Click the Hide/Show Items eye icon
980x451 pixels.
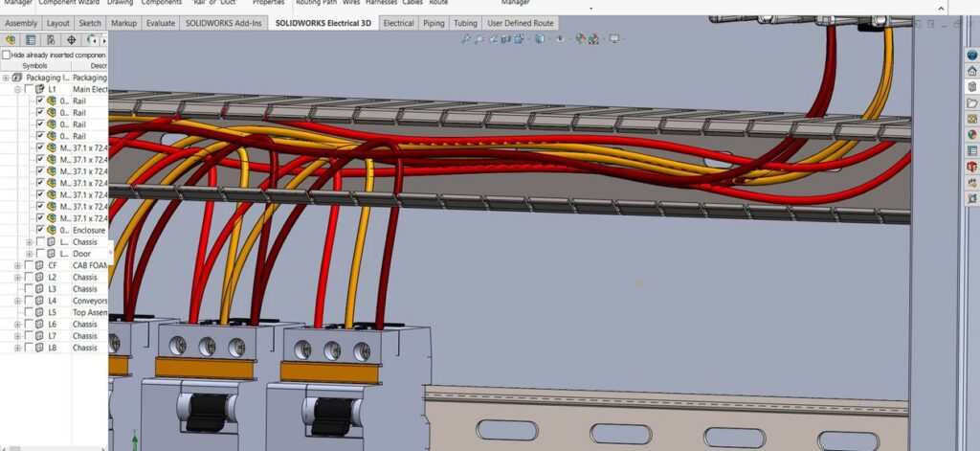pyautogui.click(x=560, y=39)
